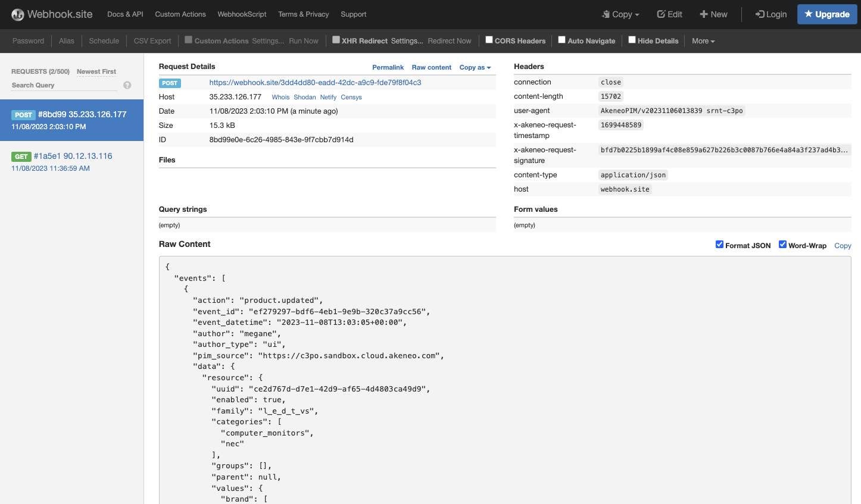Copy the raw content via Copy link
The image size is (861, 504).
pyautogui.click(x=843, y=246)
